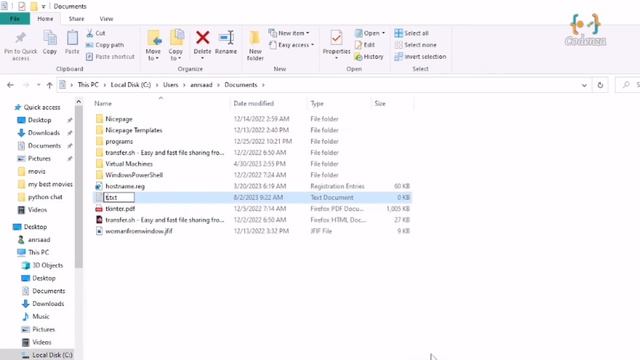The image size is (640, 360).
Task: Select the Nicepage folder
Action: (x=119, y=119)
